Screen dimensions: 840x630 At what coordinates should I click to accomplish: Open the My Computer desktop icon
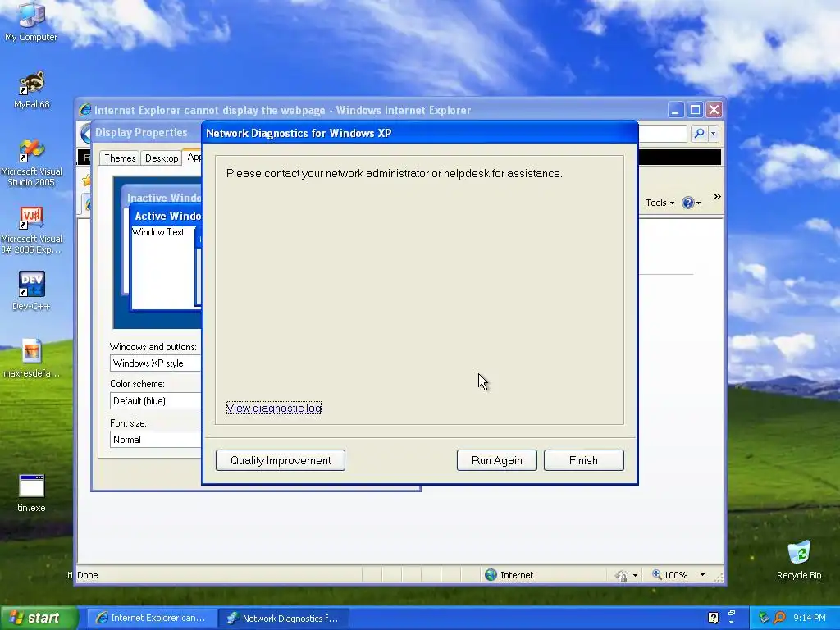[x=31, y=22]
